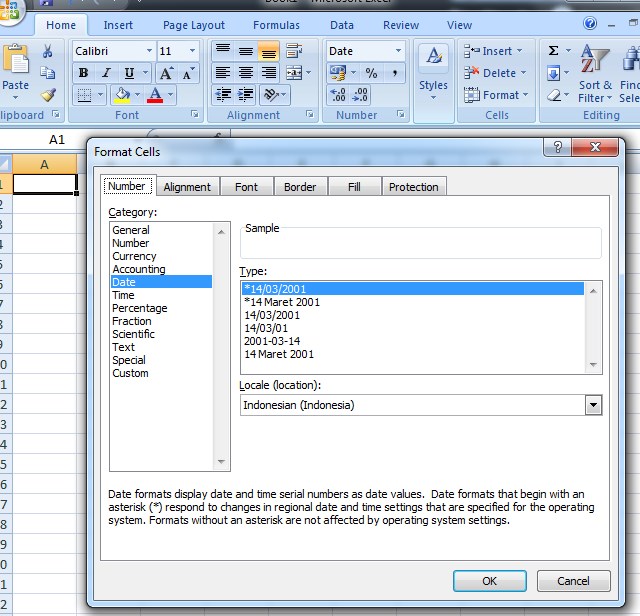Open the Locale location dropdown
This screenshot has width=640, height=616.
[593, 405]
